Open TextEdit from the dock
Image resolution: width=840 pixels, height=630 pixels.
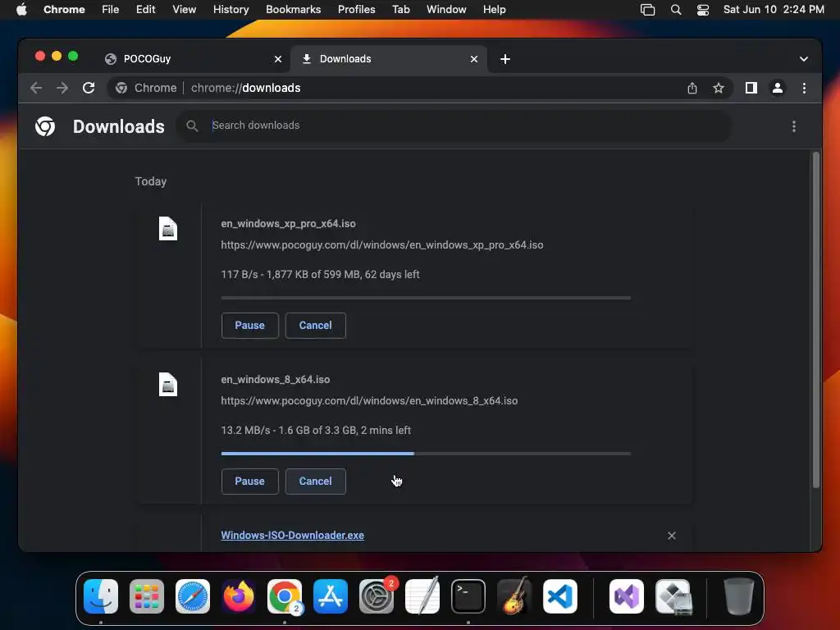pos(422,596)
